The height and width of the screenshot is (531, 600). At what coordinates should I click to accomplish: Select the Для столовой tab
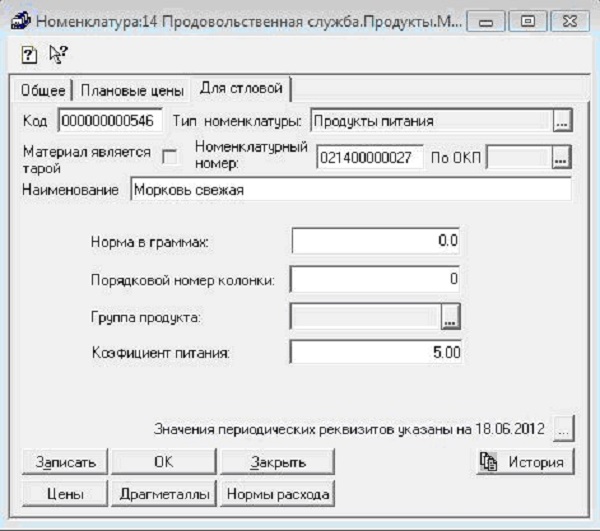pyautogui.click(x=239, y=88)
